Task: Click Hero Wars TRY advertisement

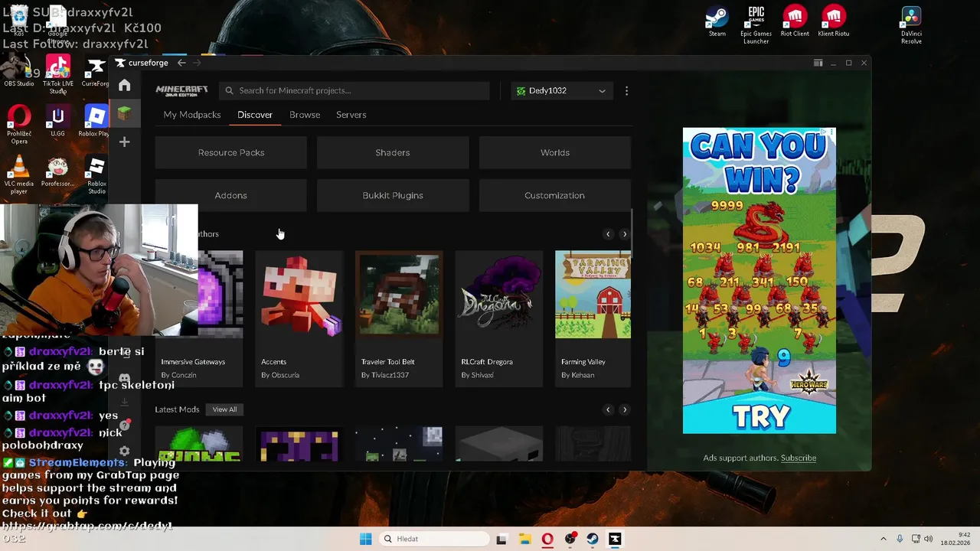Action: [x=759, y=280]
